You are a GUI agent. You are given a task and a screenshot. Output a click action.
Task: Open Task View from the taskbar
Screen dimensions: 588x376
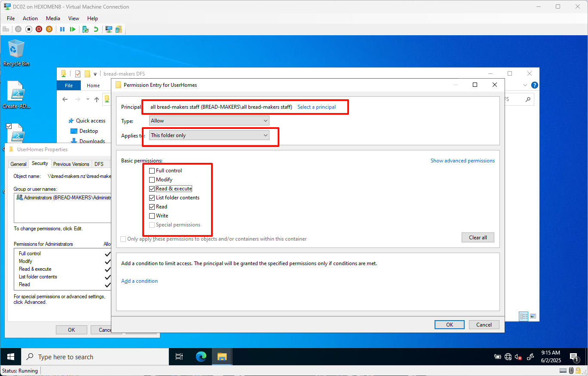coord(179,357)
